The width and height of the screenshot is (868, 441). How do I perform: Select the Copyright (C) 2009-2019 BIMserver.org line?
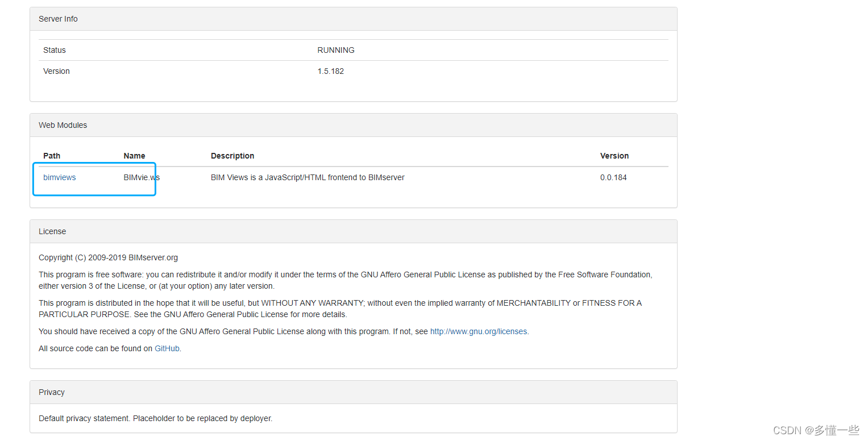(108, 257)
